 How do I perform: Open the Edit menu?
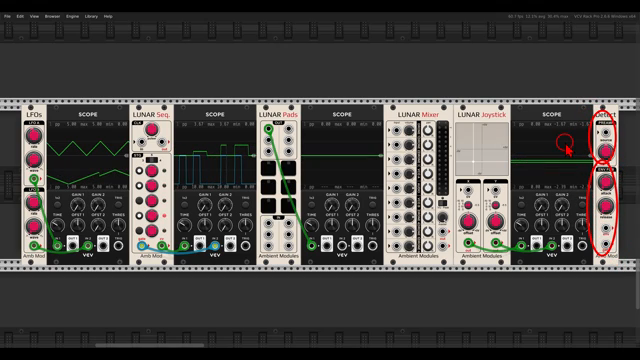coord(20,16)
